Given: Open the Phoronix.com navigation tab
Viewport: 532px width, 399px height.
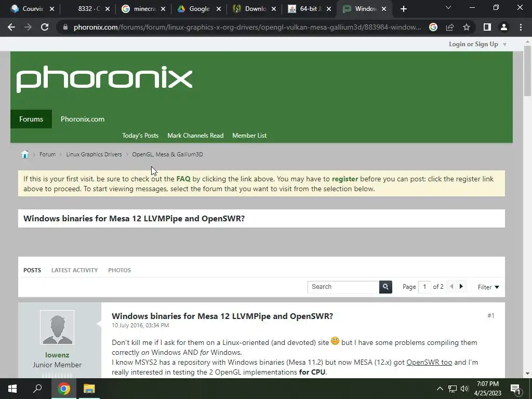Looking at the screenshot, I should coord(83,119).
